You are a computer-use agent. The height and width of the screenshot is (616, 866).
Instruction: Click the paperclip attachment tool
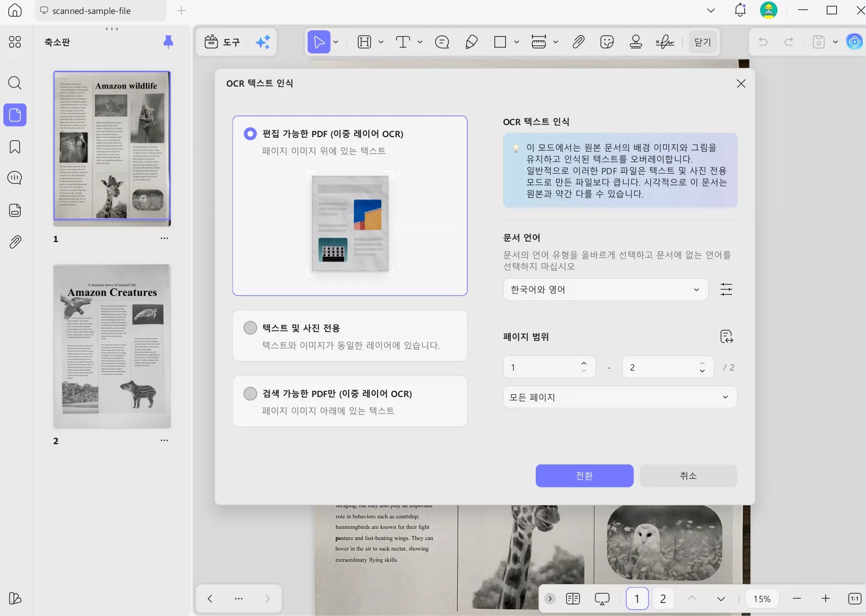[578, 42]
